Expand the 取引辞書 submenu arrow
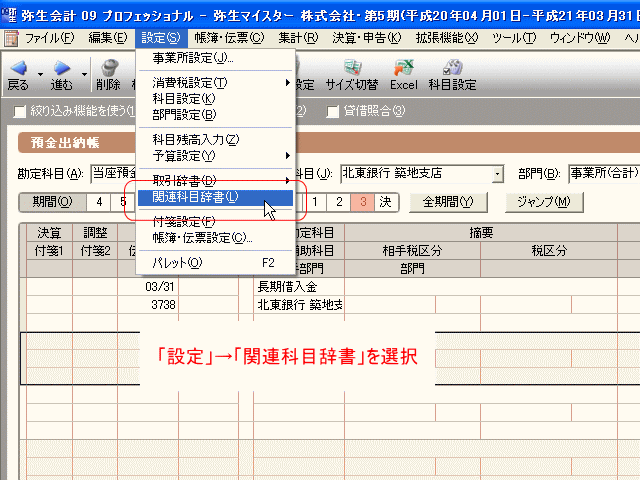This screenshot has height=480, width=640. (288, 180)
